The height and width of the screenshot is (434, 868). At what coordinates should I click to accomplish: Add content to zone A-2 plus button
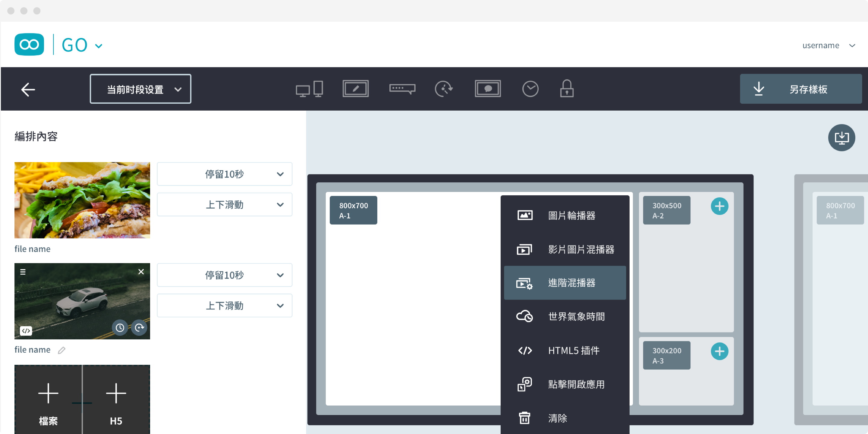(x=719, y=206)
